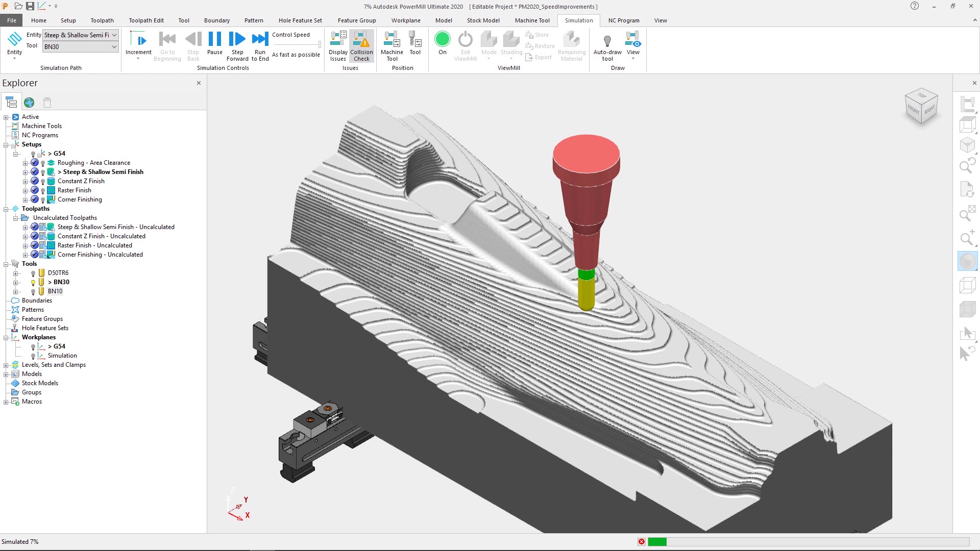Toggle Corner Finishing setup lightbulb
The width and height of the screenshot is (980, 551).
click(x=43, y=200)
